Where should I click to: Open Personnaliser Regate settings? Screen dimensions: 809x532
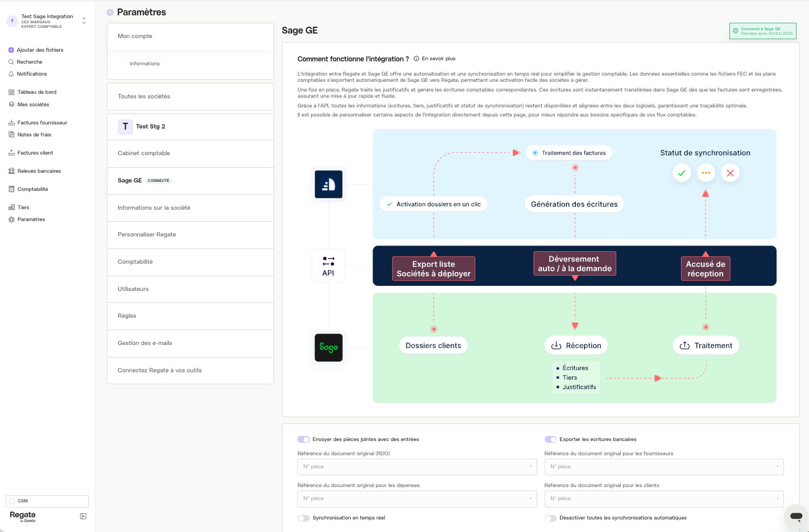coord(190,235)
